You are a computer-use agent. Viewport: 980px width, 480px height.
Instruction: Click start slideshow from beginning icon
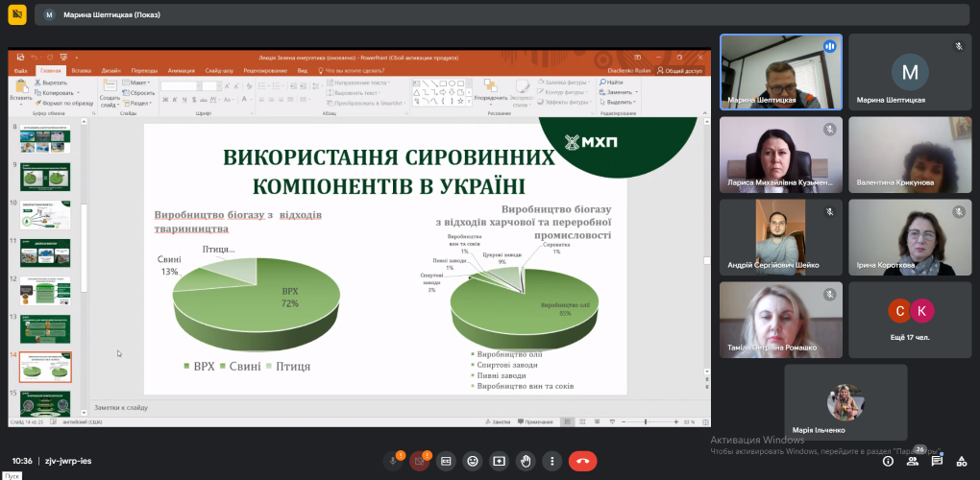pyautogui.click(x=62, y=57)
